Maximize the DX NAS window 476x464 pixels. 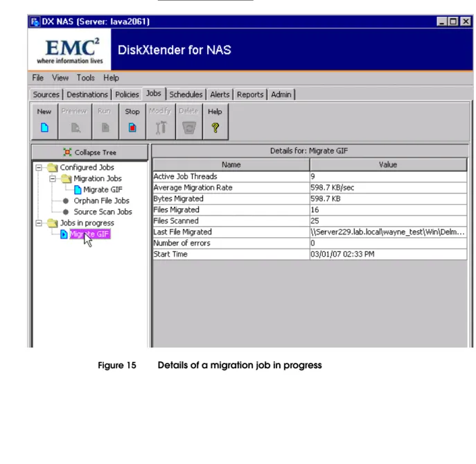coord(453,22)
